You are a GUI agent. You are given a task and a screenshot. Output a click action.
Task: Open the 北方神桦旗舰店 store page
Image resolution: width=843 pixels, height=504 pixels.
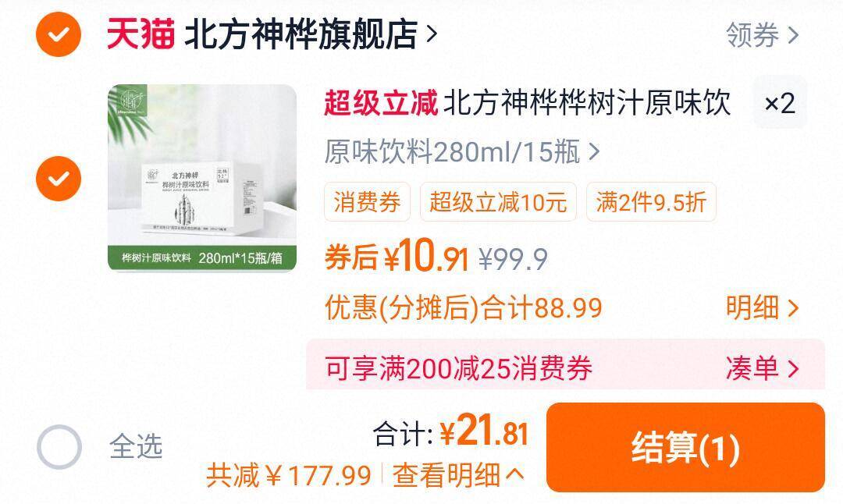point(301,34)
